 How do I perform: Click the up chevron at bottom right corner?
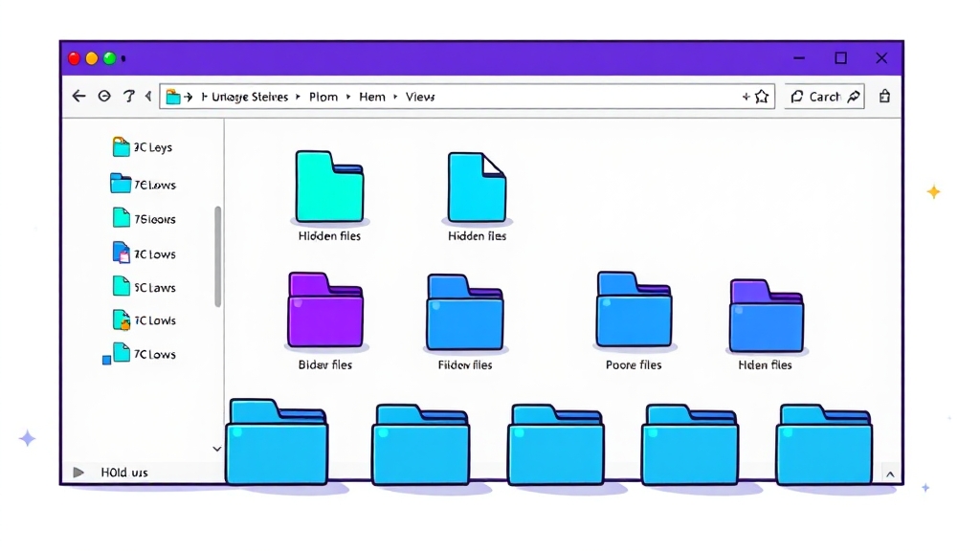[890, 474]
